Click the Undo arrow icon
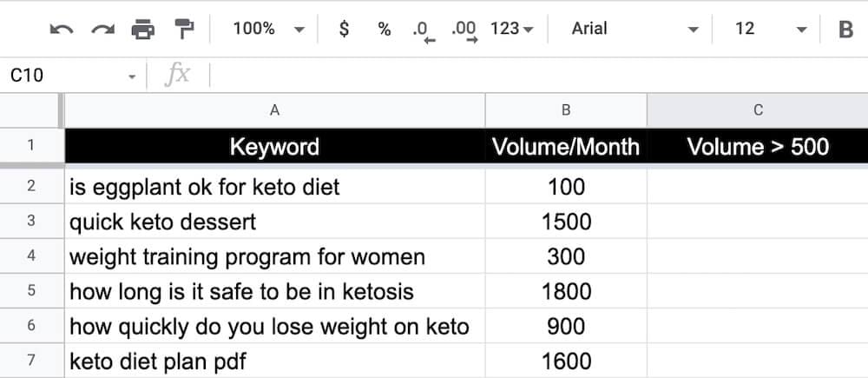 point(62,30)
